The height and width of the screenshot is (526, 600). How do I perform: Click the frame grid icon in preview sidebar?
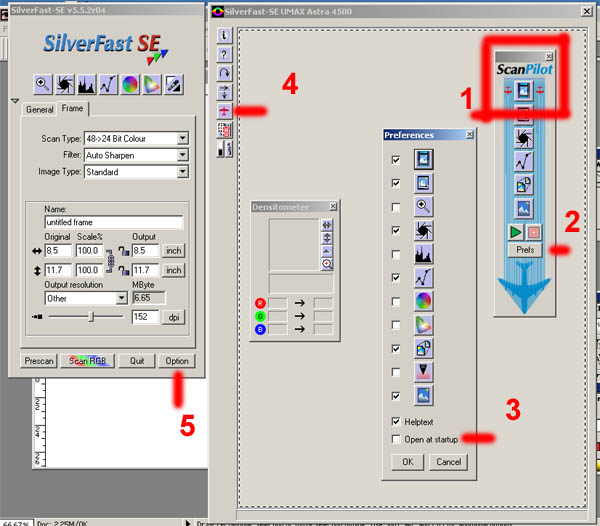click(224, 130)
